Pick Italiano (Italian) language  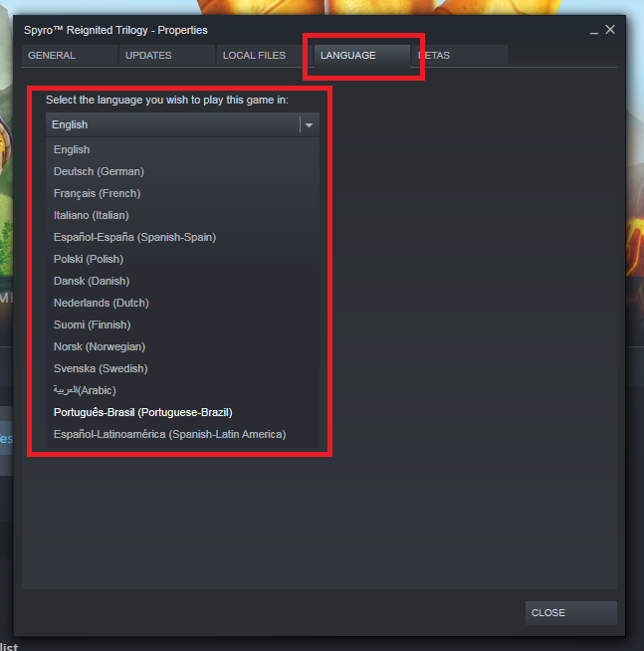[x=182, y=215]
